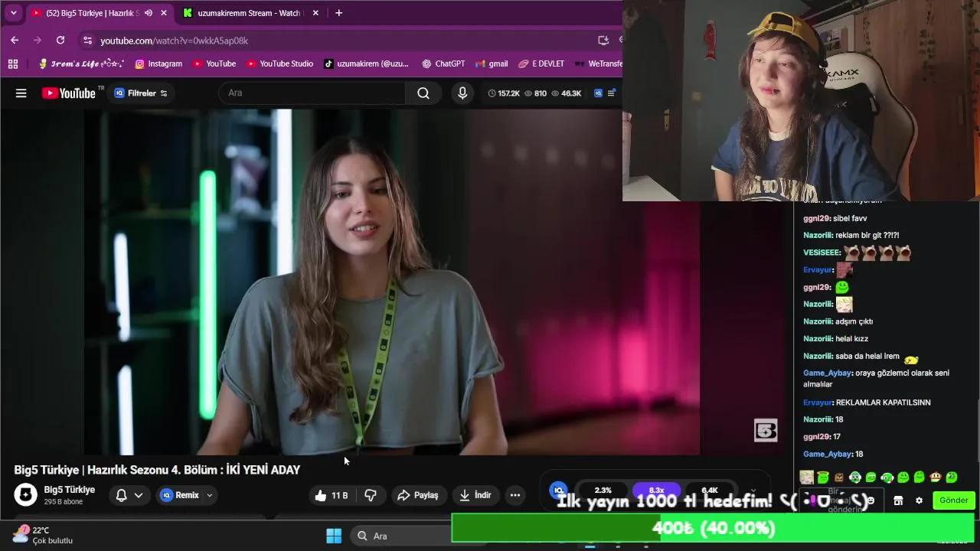This screenshot has height=551, width=980.
Task: Open the E DEVLET bookmark
Action: coord(541,64)
